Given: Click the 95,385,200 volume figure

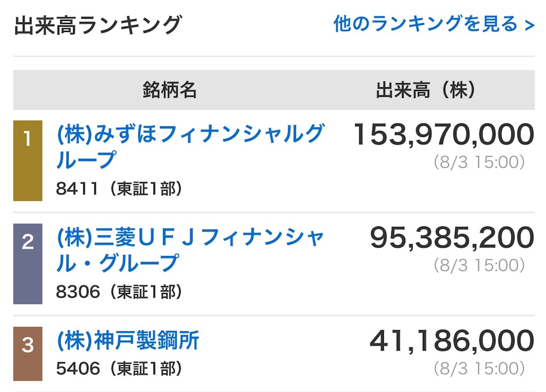Looking at the screenshot, I should tap(452, 238).
